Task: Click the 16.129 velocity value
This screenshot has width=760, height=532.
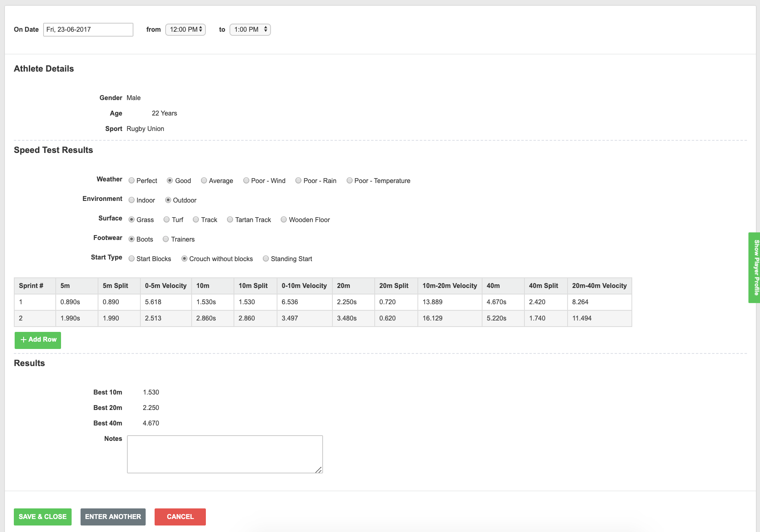Action: pos(432,318)
